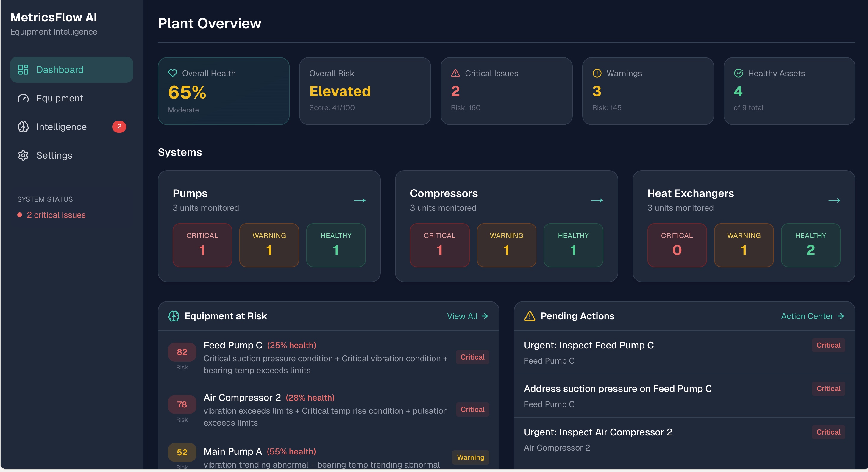Screen dimensions: 868x472
Task: Click the Critical Issues warning triangle icon
Action: tap(455, 73)
